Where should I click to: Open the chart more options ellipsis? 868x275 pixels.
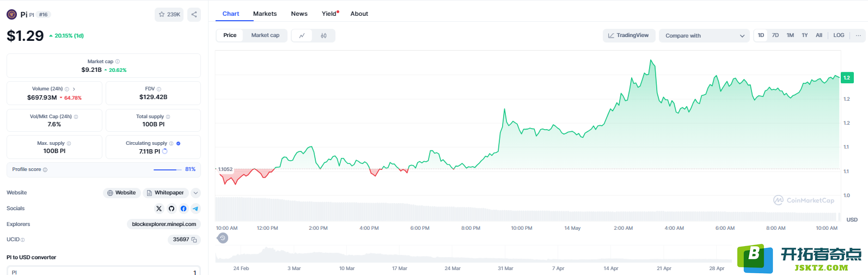click(x=858, y=35)
